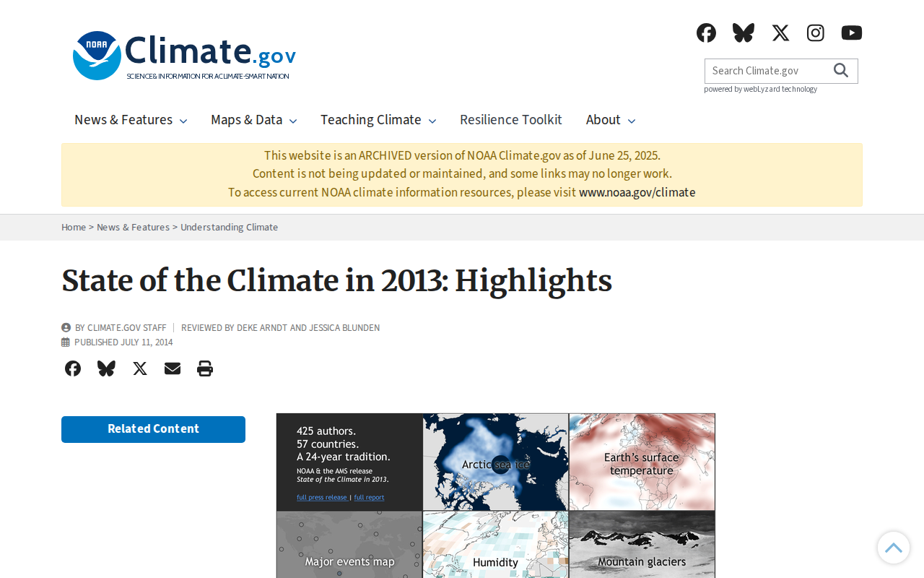924x578 pixels.
Task: Print this article using printer icon
Action: click(x=205, y=368)
